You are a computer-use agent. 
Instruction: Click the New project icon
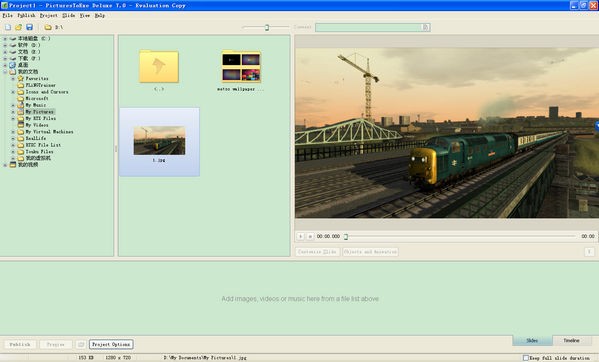(8, 27)
